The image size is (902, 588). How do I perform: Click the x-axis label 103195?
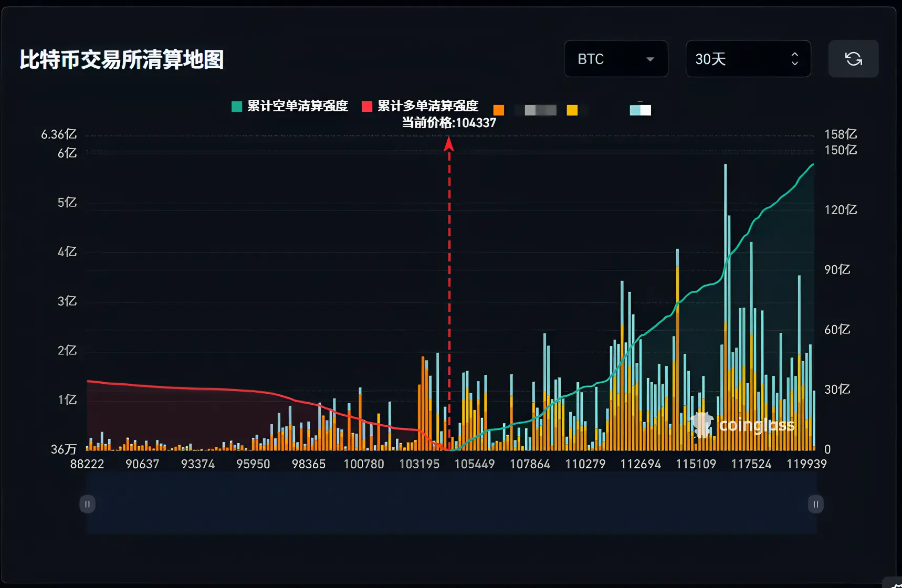419,464
